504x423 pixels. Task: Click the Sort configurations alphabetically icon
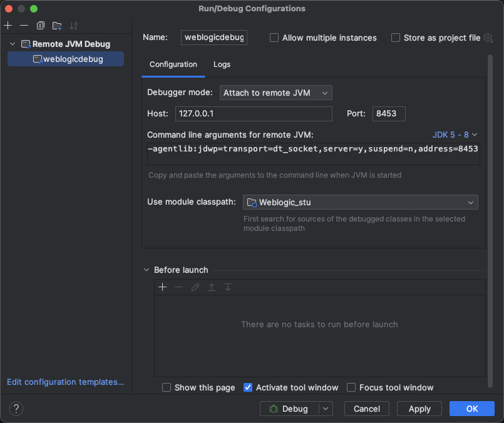74,26
